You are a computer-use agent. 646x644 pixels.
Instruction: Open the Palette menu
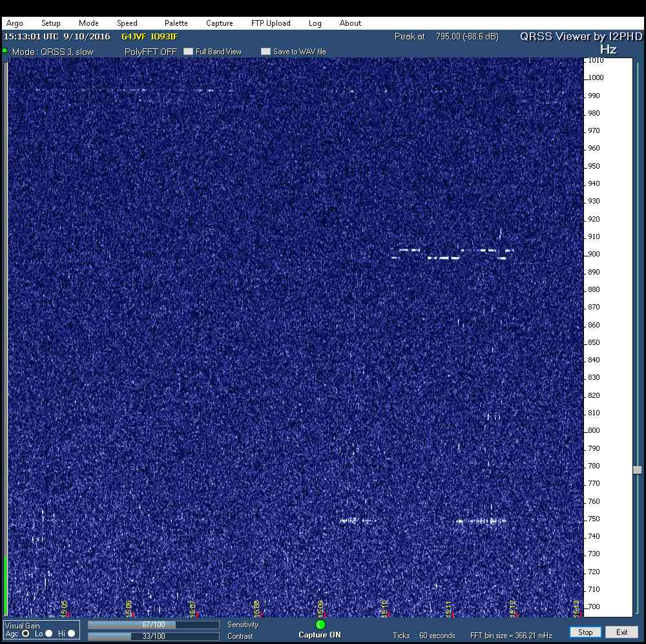point(176,23)
